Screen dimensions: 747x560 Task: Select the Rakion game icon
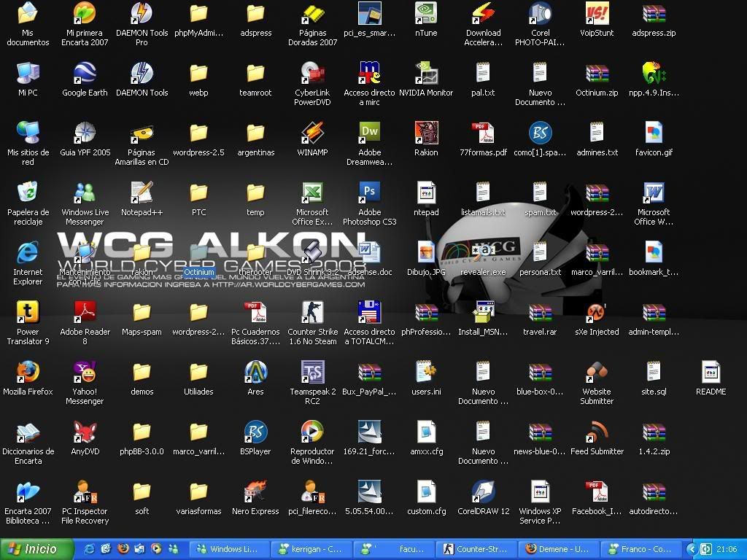[426, 133]
